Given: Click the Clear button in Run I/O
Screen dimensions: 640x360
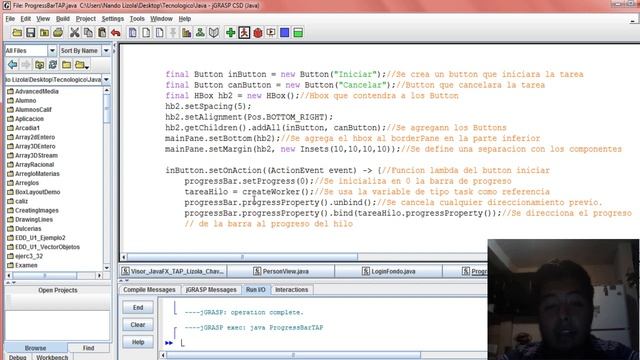Looking at the screenshot, I should click(x=138, y=325).
